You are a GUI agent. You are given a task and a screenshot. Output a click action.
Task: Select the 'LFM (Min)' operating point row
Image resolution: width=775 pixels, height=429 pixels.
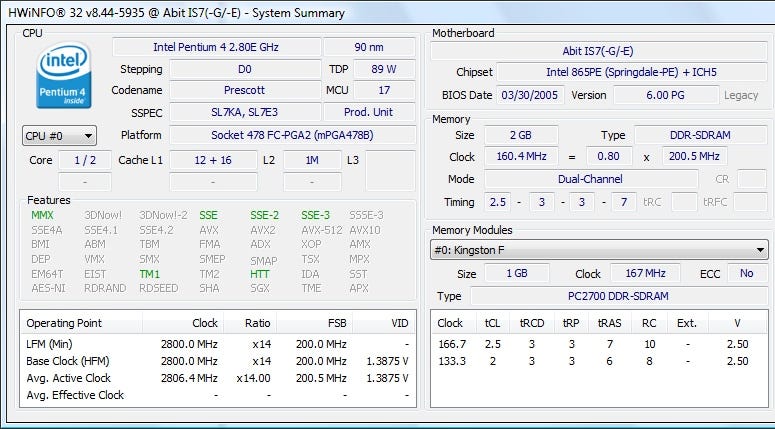217,344
